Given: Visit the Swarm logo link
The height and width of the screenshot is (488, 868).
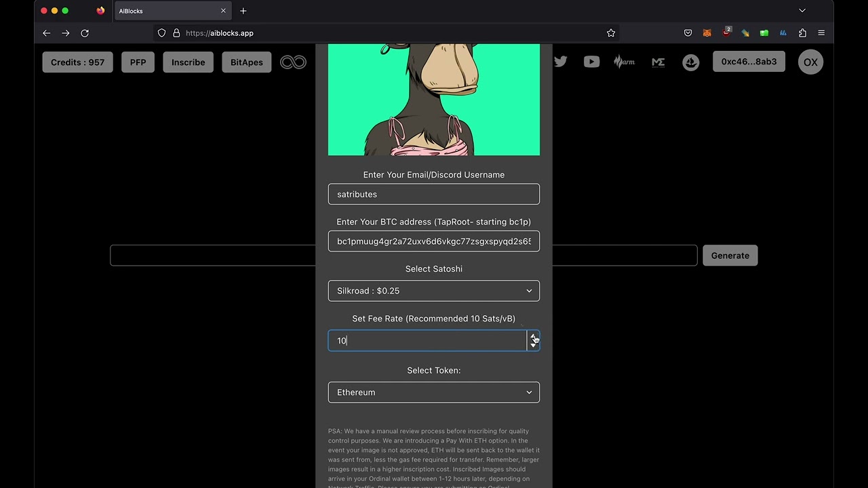Looking at the screenshot, I should coord(624,62).
